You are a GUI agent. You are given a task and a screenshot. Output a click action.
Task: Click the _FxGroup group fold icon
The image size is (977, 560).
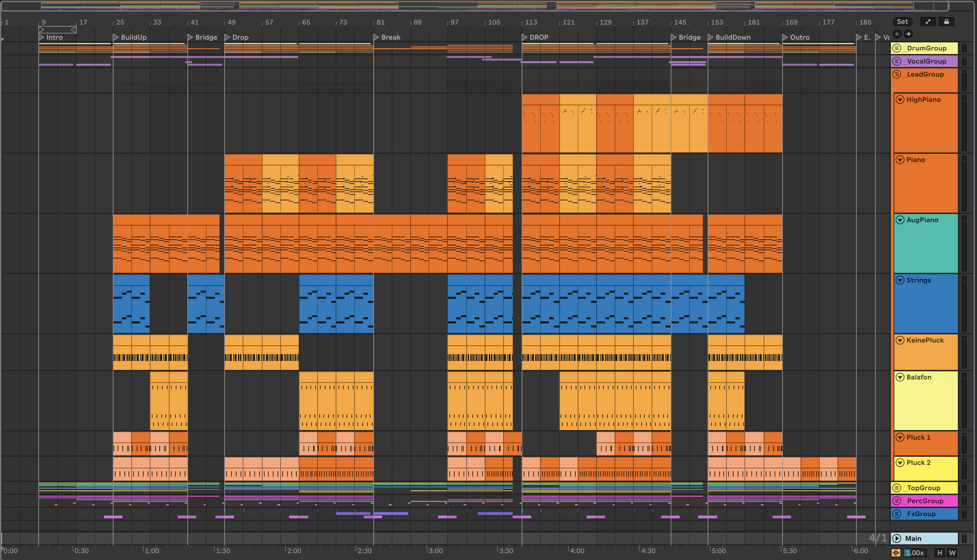coord(897,514)
